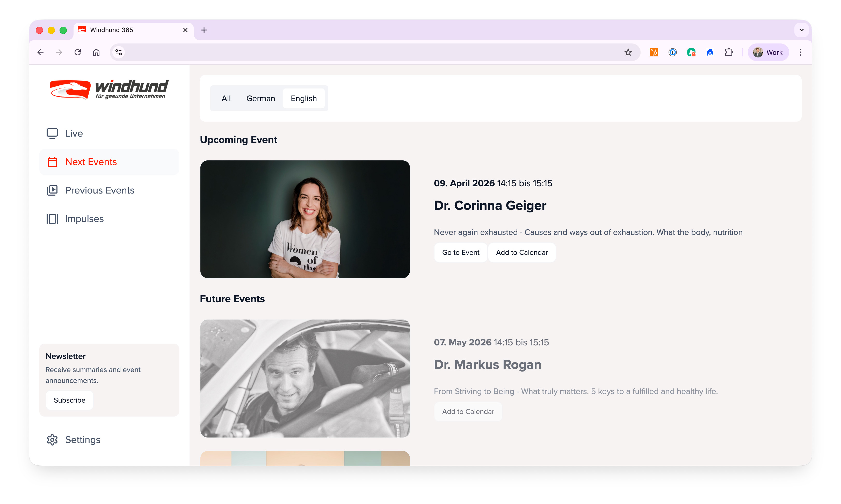
Task: Select the All language filter
Action: 226,99
